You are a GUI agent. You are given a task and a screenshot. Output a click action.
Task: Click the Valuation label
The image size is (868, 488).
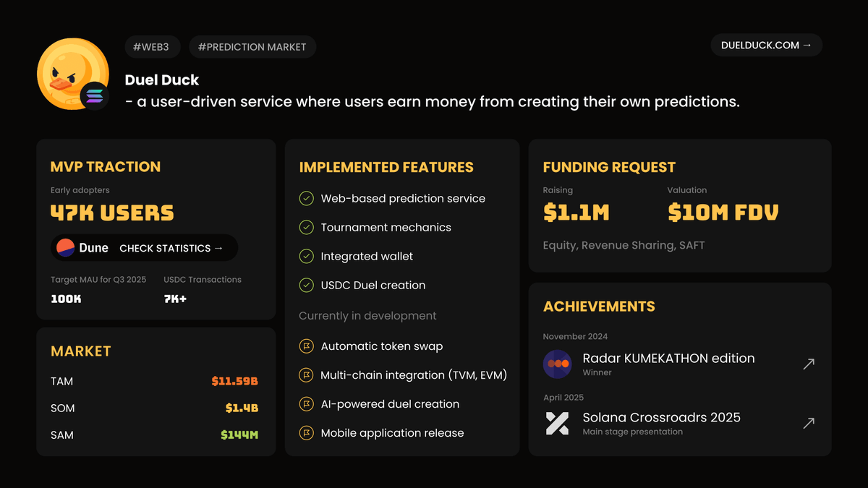[687, 190]
